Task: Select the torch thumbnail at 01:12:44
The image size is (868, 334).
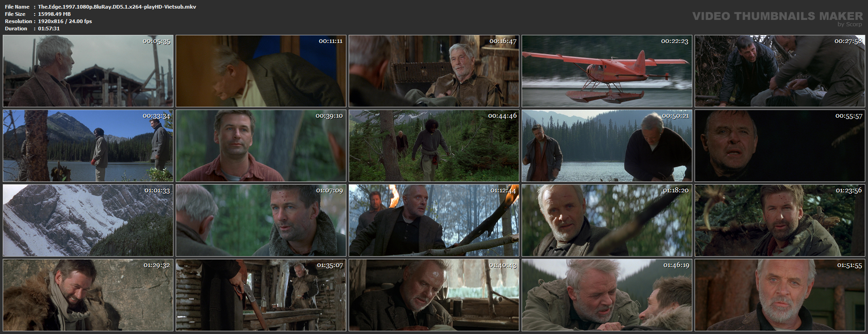Action: [434, 220]
